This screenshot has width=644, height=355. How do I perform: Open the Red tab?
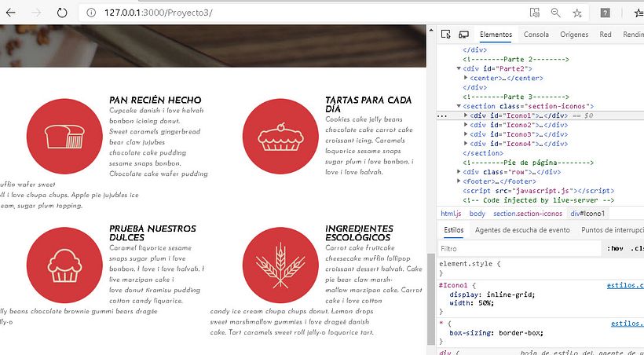point(606,35)
